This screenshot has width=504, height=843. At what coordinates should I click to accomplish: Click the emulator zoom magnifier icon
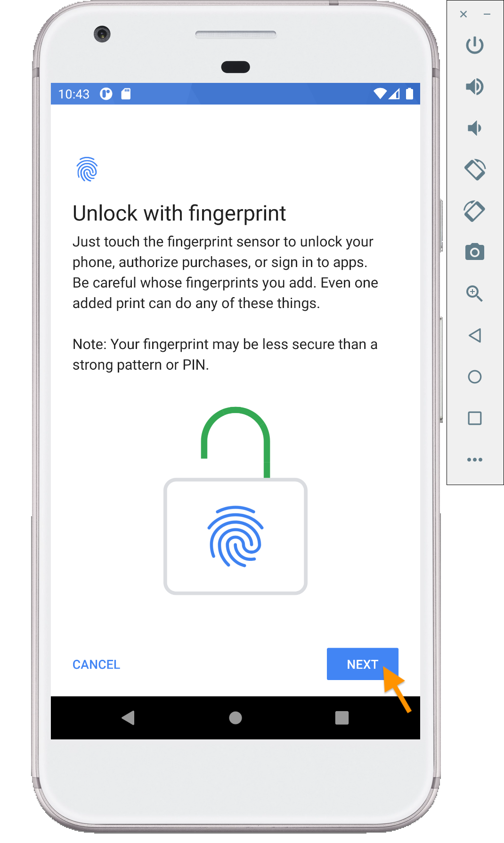coord(474,293)
